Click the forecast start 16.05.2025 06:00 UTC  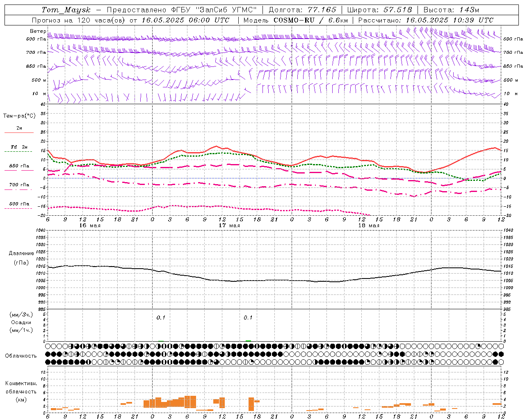coord(185,20)
